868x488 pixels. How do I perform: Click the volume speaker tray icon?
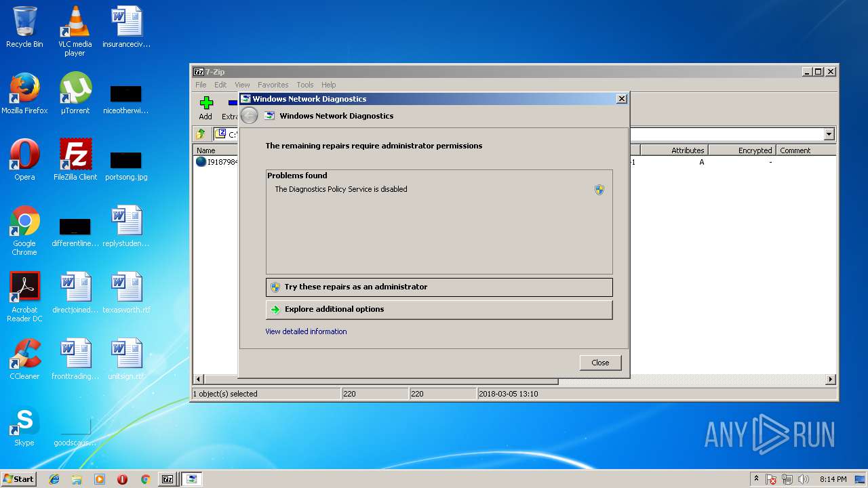pyautogui.click(x=804, y=479)
